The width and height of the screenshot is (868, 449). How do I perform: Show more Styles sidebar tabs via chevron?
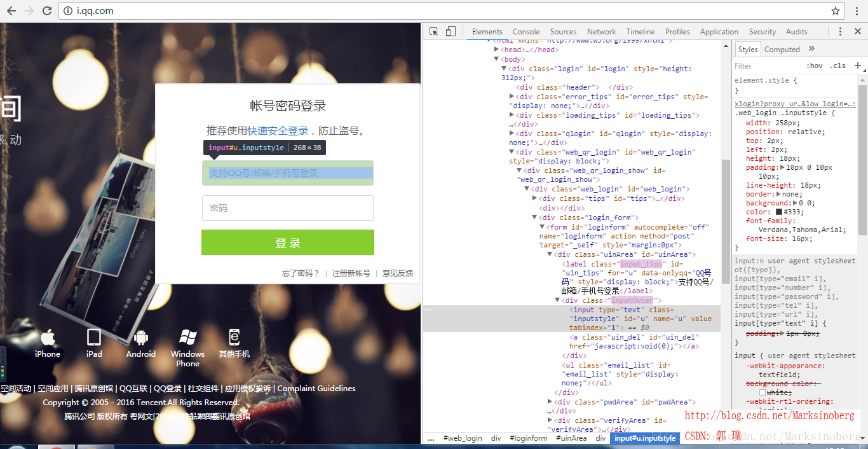pos(811,49)
